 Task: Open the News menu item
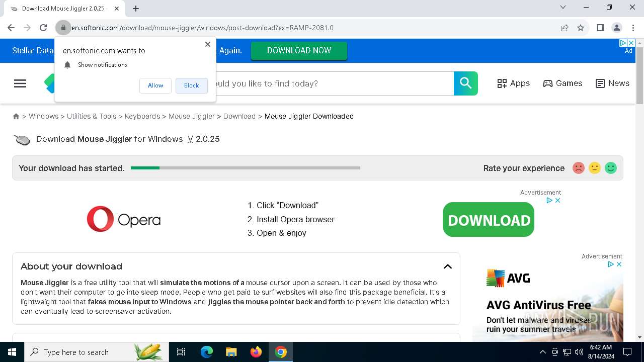[612, 83]
